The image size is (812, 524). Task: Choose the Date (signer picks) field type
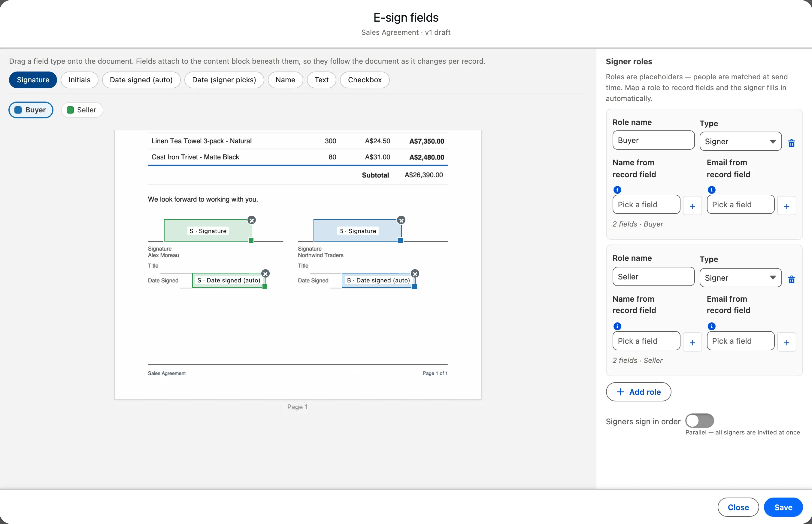pyautogui.click(x=224, y=80)
